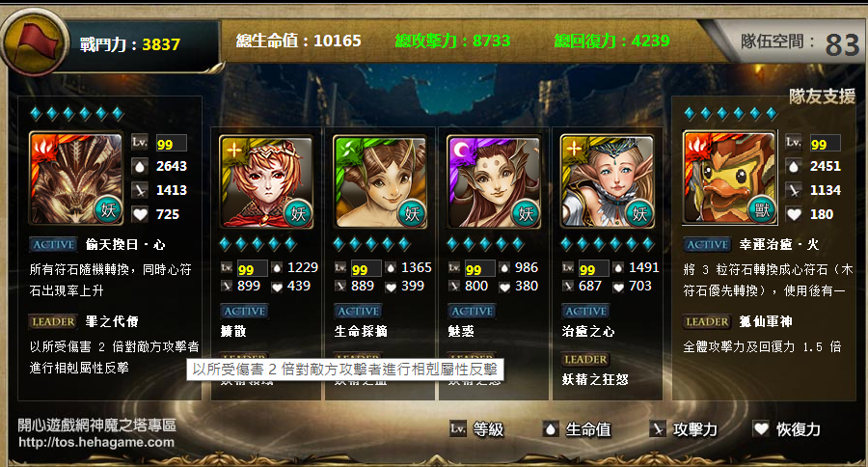Open the tos.hehagame.com link
Image resolution: width=868 pixels, height=467 pixels.
coord(96,442)
